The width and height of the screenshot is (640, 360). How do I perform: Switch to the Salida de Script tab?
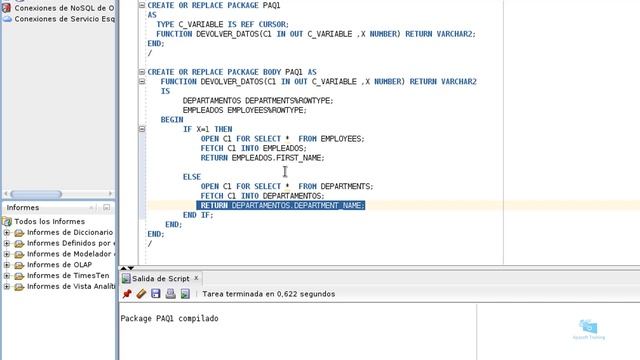click(x=160, y=278)
